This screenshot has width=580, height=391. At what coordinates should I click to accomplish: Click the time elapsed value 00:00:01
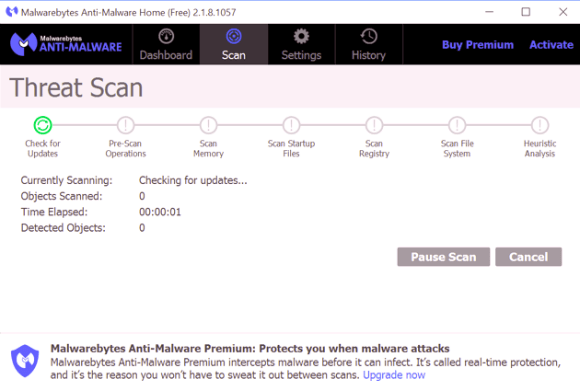click(160, 212)
